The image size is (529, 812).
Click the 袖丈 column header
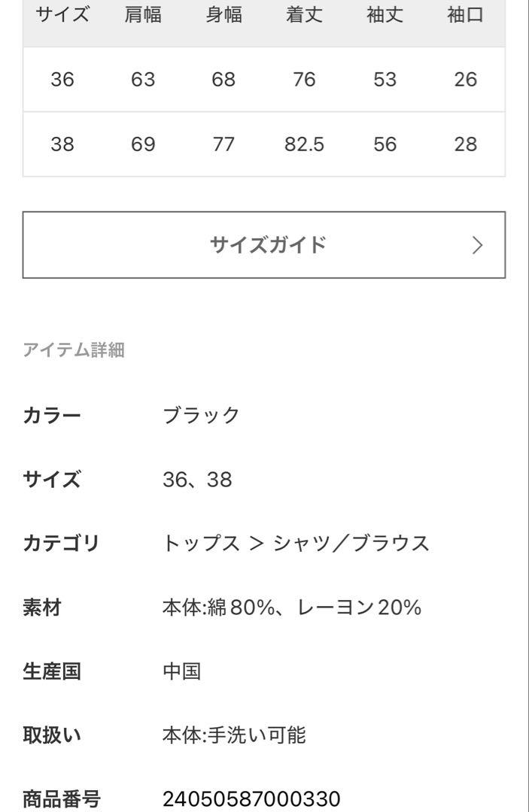point(385,14)
